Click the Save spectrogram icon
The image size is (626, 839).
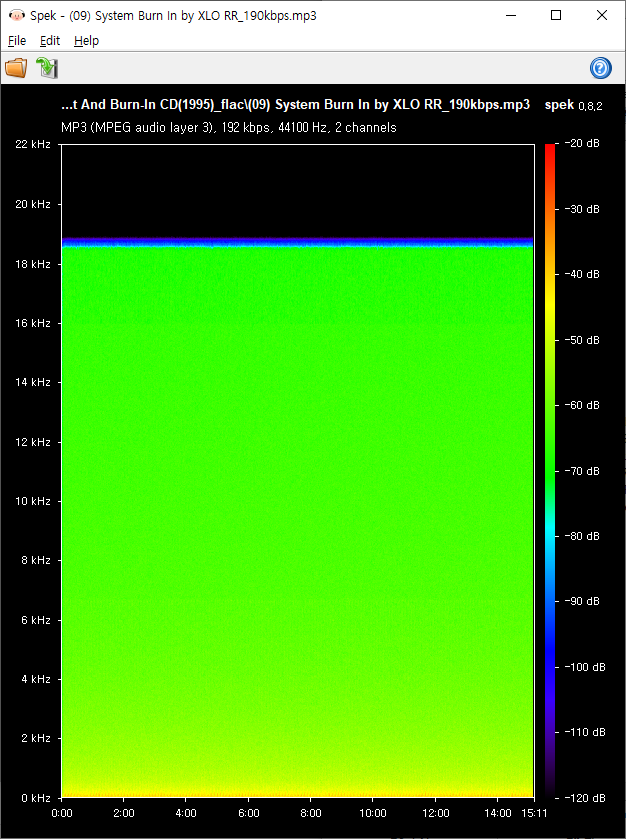(47, 68)
